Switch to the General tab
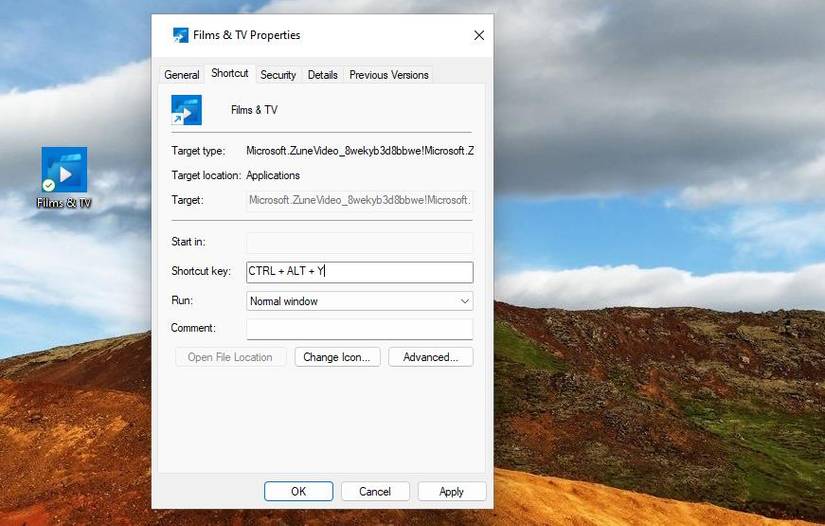Image resolution: width=825 pixels, height=526 pixels. click(182, 75)
